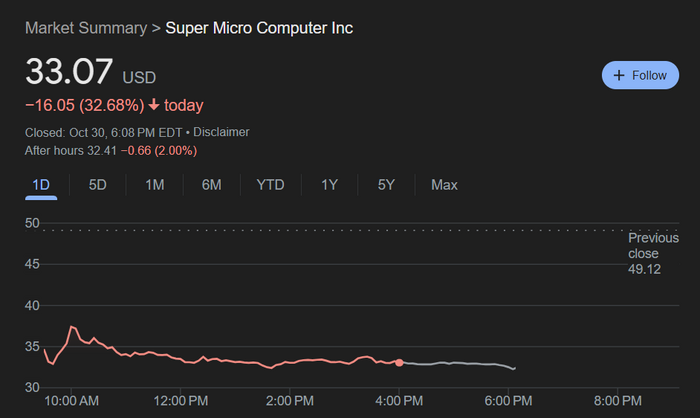Open the Max range tab
The height and width of the screenshot is (418, 700).
click(444, 185)
